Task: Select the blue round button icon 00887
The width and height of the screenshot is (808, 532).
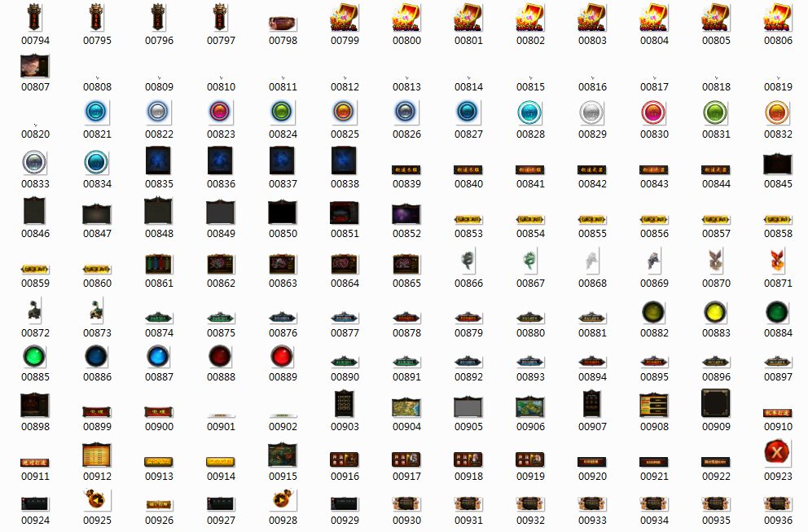Action: click(158, 357)
